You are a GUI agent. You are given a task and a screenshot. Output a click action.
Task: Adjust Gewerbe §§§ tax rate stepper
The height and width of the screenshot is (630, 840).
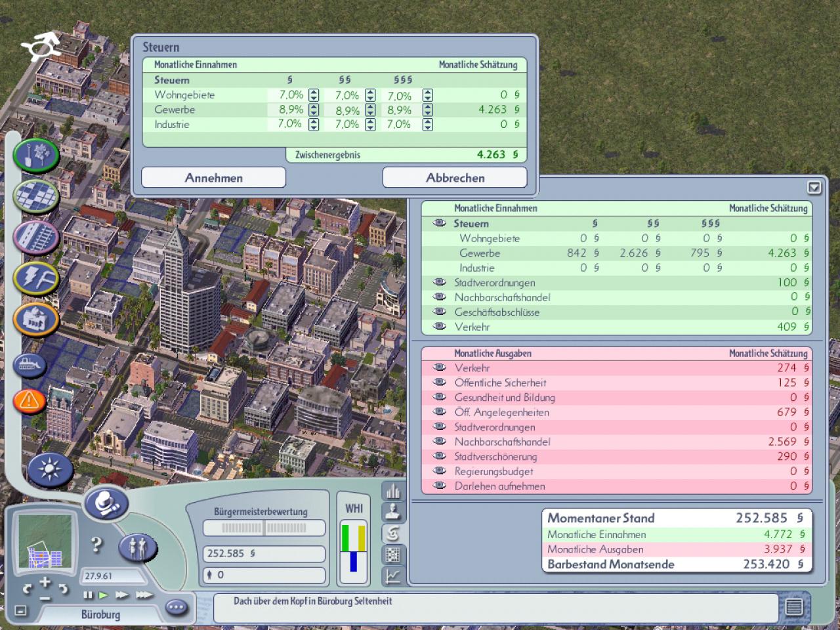click(428, 110)
